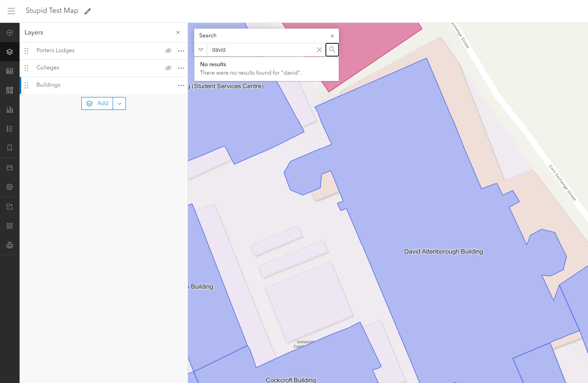Screen dimensions: 588x383
Task: Open the Charts panel icon
Action: pyautogui.click(x=10, y=109)
